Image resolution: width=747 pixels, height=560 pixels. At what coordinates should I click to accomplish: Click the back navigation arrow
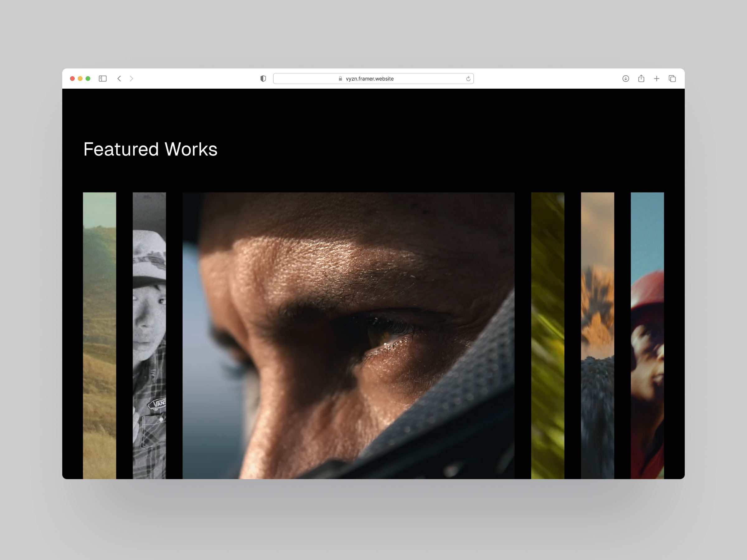click(119, 79)
